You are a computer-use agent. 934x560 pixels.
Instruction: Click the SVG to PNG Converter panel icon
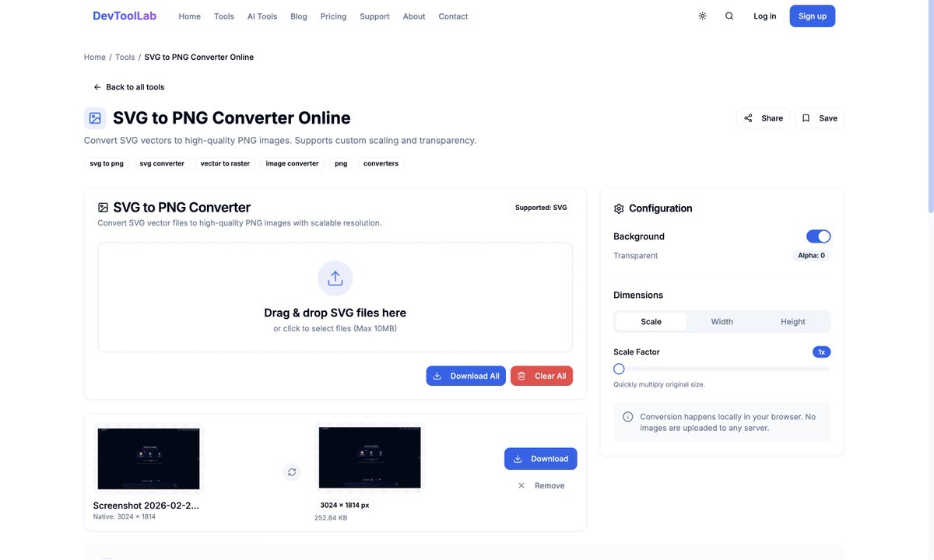click(103, 208)
